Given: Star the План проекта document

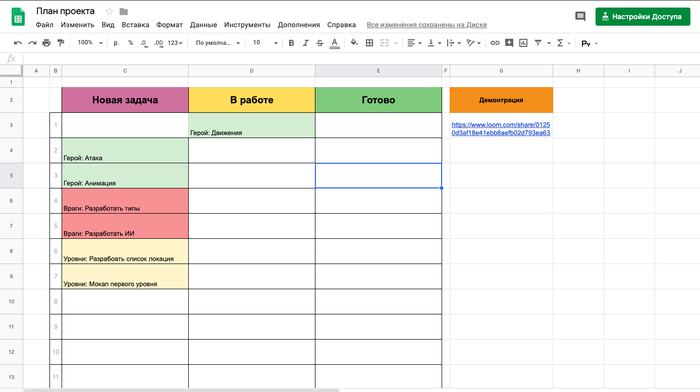Looking at the screenshot, I should pyautogui.click(x=109, y=11).
